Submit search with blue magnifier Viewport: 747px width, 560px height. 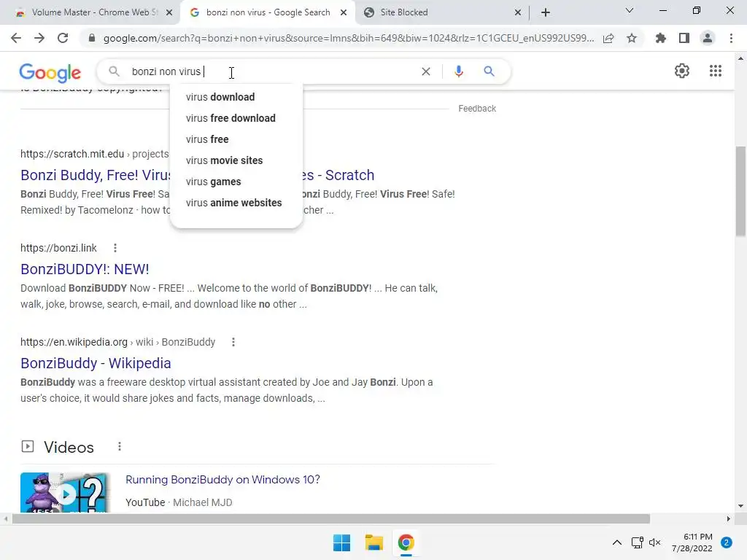pos(489,71)
